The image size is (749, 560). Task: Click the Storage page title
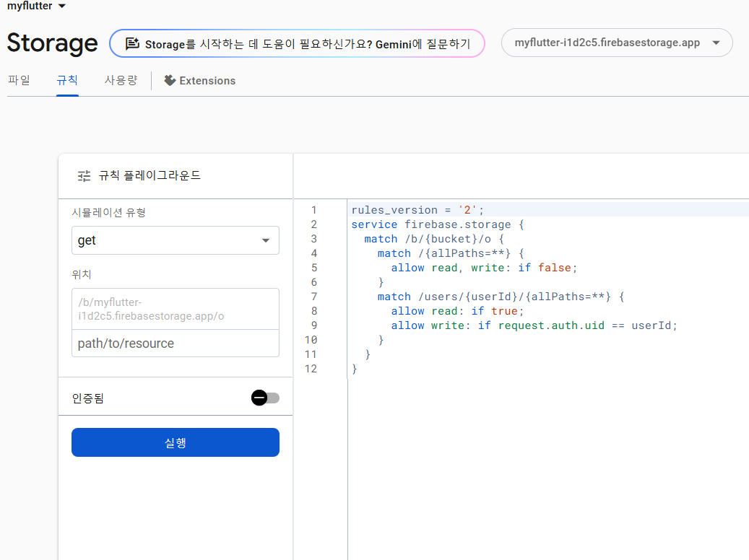53,43
